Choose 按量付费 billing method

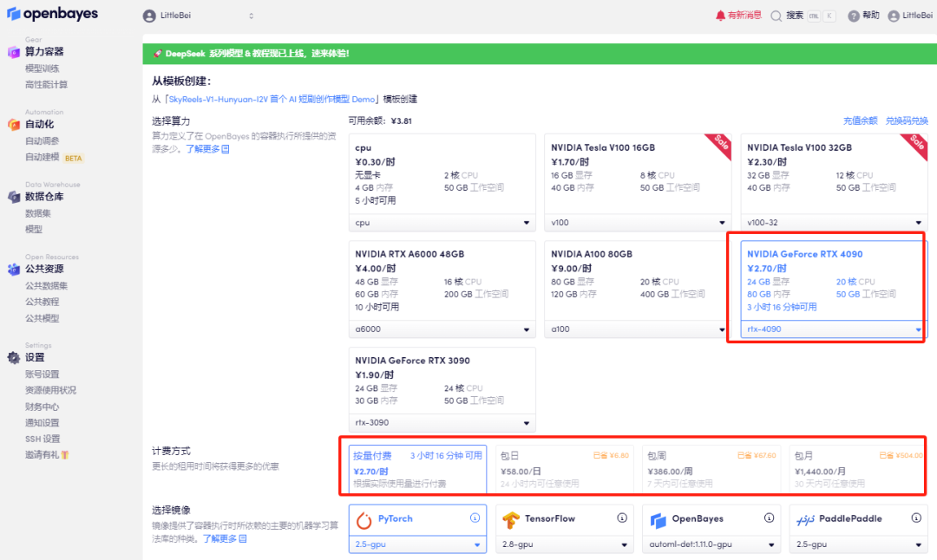(417, 469)
